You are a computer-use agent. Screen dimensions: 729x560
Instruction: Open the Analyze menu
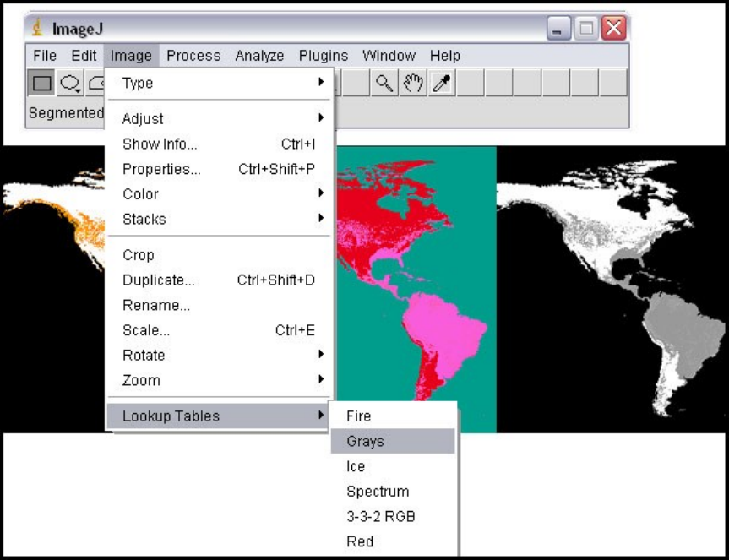coord(259,56)
